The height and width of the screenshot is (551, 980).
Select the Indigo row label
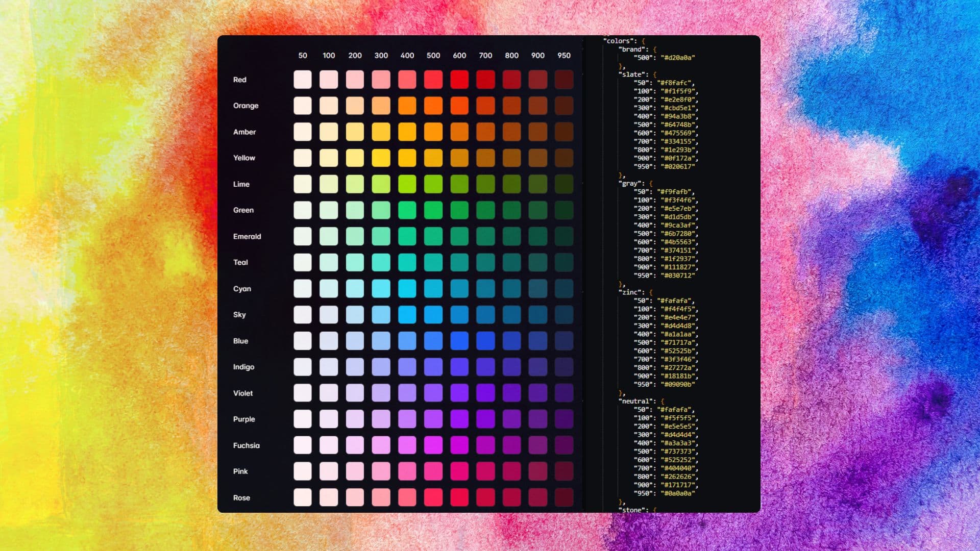pyautogui.click(x=243, y=367)
